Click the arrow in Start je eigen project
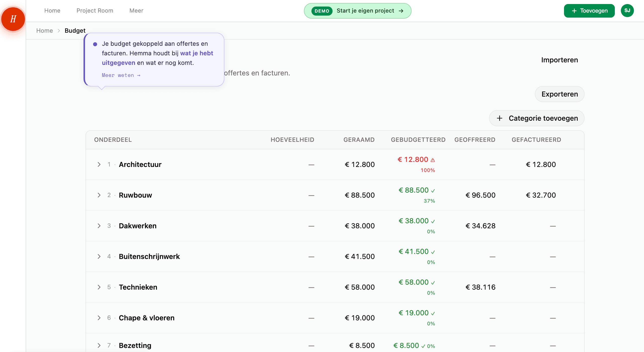The width and height of the screenshot is (644, 352). (401, 11)
